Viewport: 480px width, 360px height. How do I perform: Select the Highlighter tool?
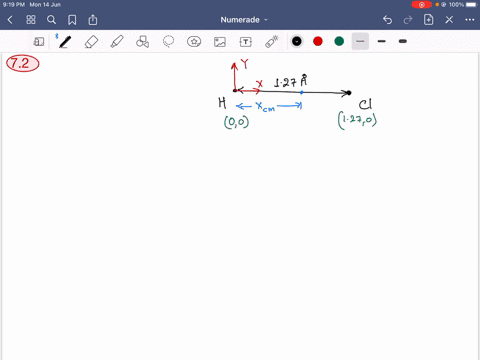[x=117, y=42]
